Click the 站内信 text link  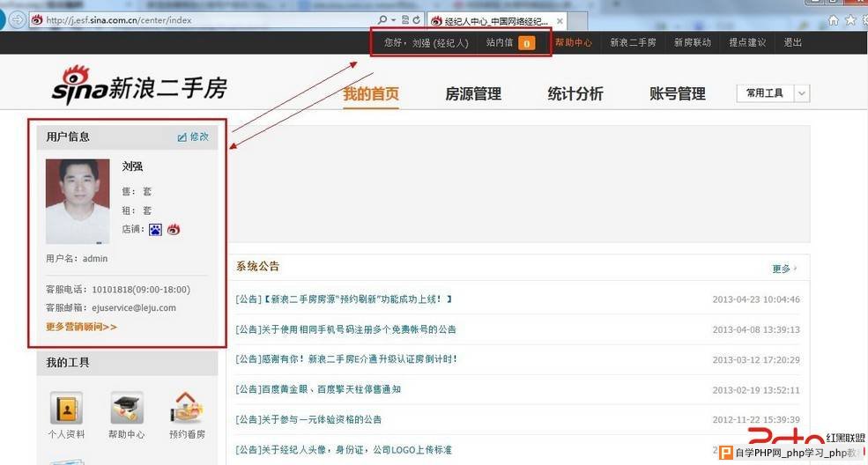500,42
